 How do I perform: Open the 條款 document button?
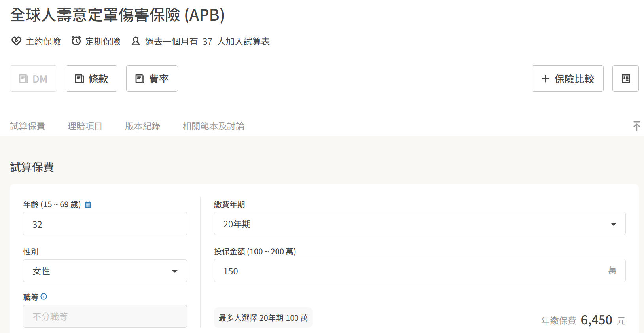[91, 79]
